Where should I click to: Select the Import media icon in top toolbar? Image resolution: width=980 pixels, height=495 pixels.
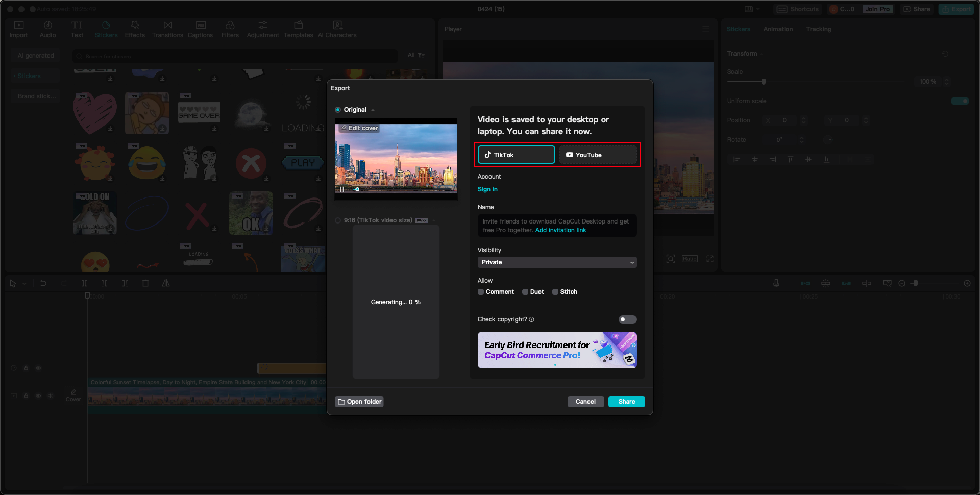19,25
